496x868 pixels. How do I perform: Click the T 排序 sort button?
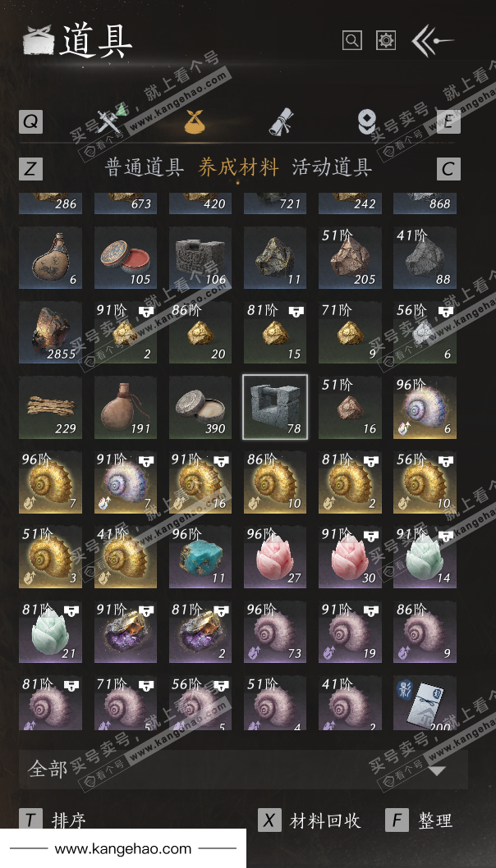click(x=53, y=820)
